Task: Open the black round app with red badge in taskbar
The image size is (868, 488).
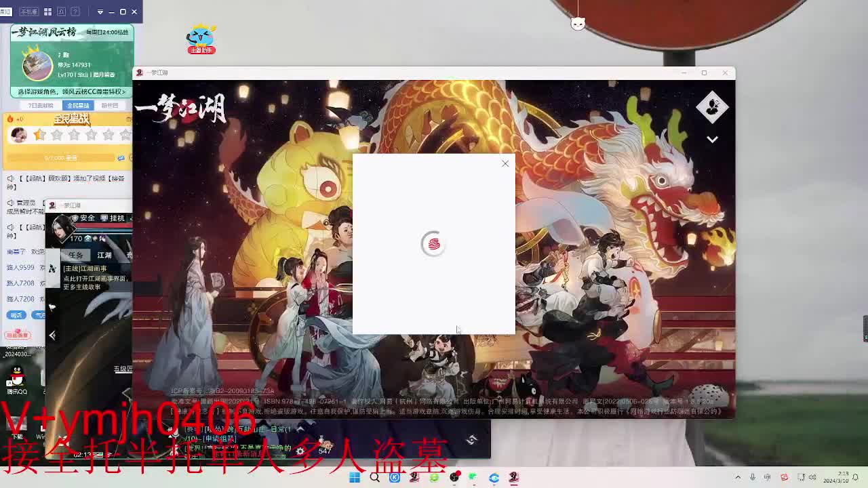Action: pos(454,477)
